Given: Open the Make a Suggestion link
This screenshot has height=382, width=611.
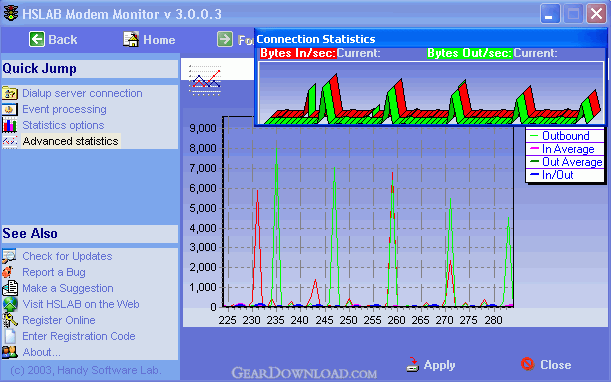Looking at the screenshot, I should pos(68,288).
